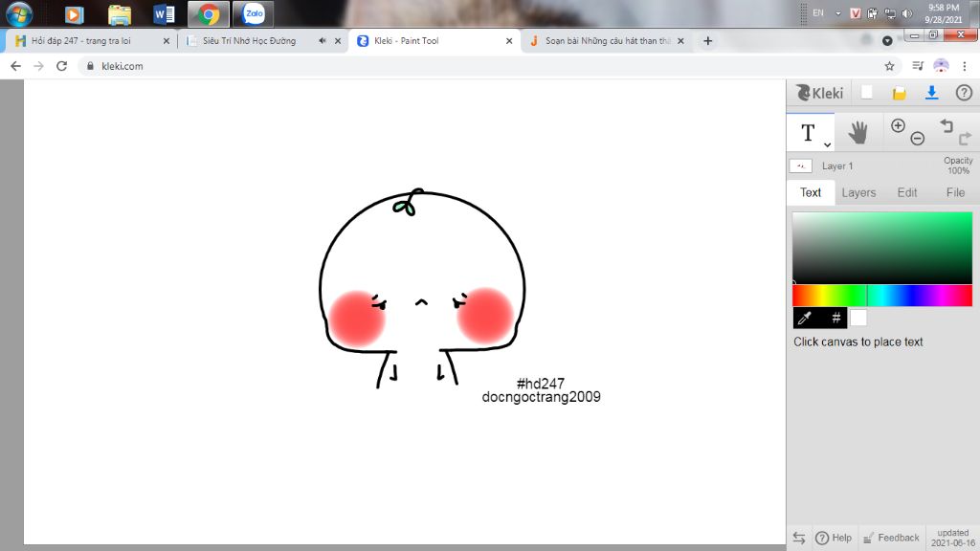Mute the Siêu Trí Nhớ tab audio
Image resolution: width=980 pixels, height=551 pixels.
[x=322, y=40]
